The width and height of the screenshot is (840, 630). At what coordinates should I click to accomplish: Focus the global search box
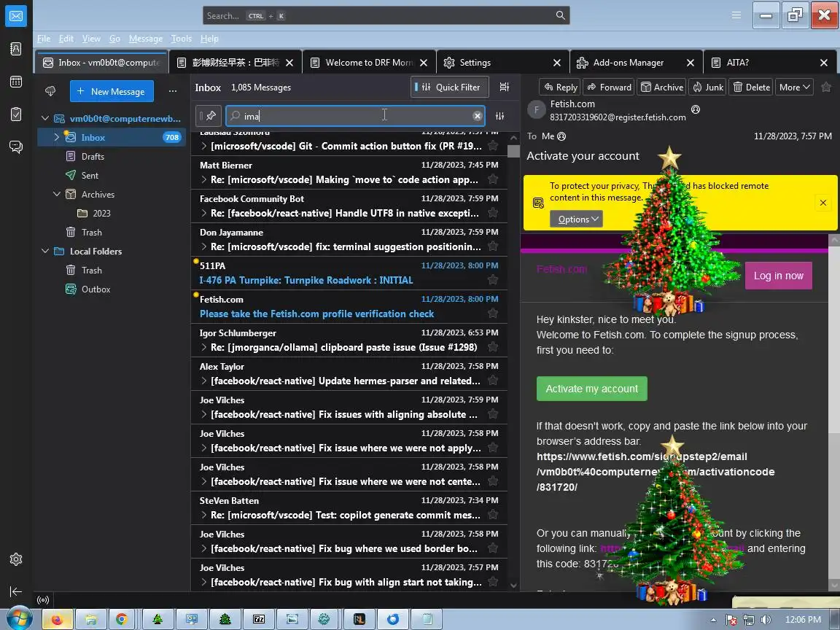[386, 15]
